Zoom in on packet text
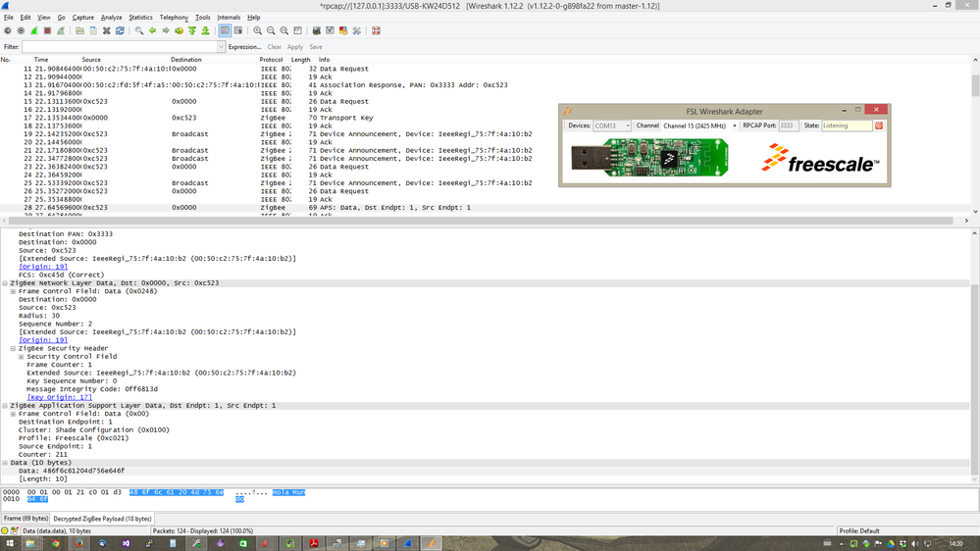The width and height of the screenshot is (980, 551). tap(257, 30)
